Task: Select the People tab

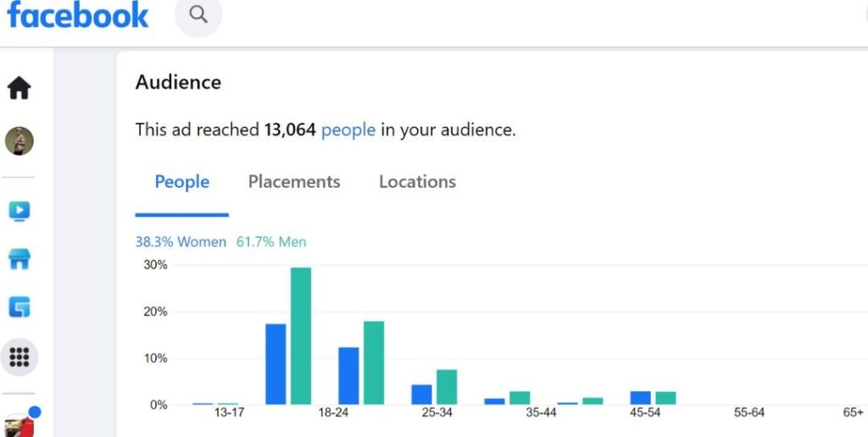Action: coord(181,182)
